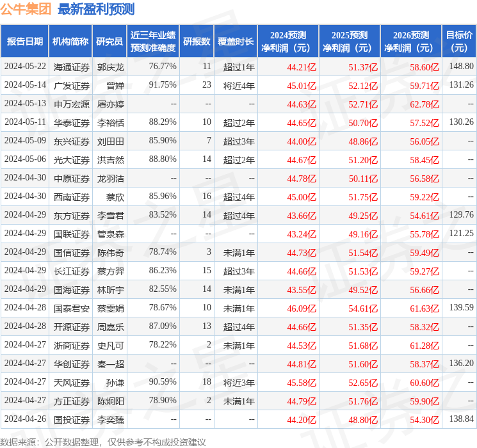Screen dimensions: 477x448
Task: Click researcher name 刘田田
Action: pyautogui.click(x=111, y=141)
